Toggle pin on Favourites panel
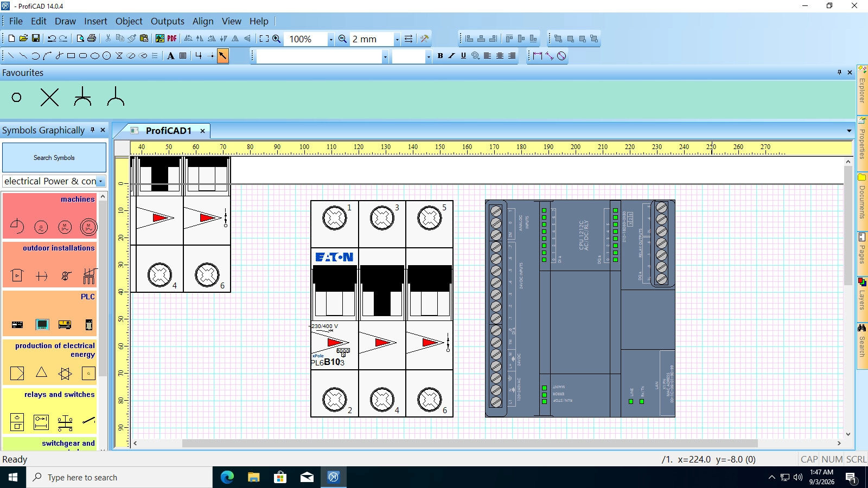The height and width of the screenshot is (488, 868). pyautogui.click(x=839, y=72)
